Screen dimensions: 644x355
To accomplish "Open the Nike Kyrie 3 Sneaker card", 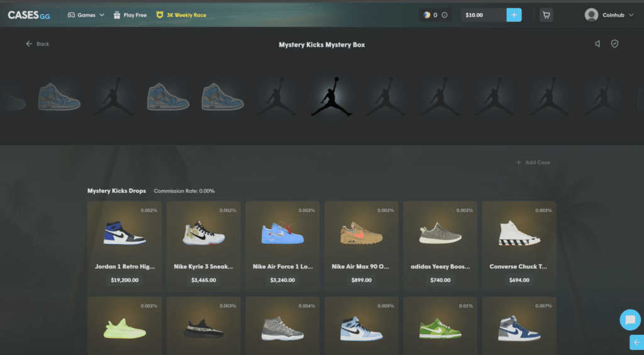I will point(203,247).
